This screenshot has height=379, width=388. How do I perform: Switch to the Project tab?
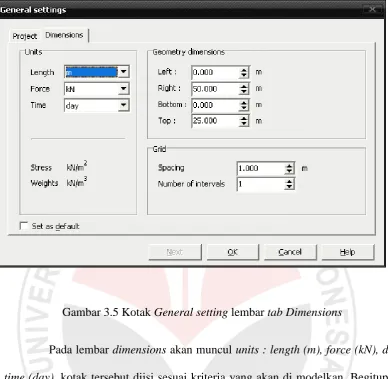(25, 36)
